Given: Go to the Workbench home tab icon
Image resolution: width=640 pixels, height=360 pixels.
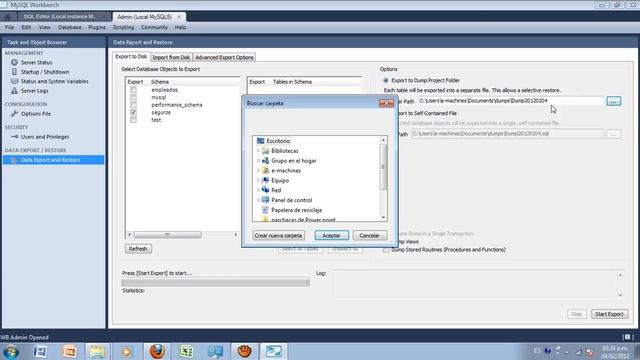Looking at the screenshot, I should pos(8,17).
